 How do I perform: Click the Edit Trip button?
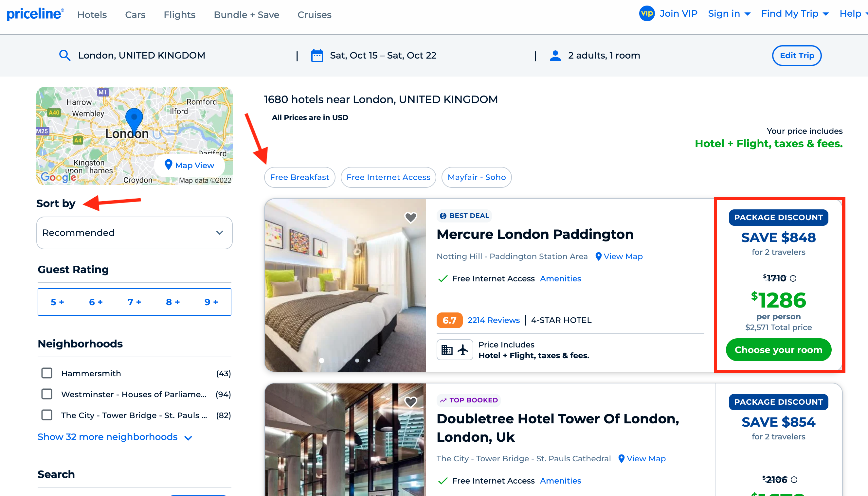tap(797, 56)
